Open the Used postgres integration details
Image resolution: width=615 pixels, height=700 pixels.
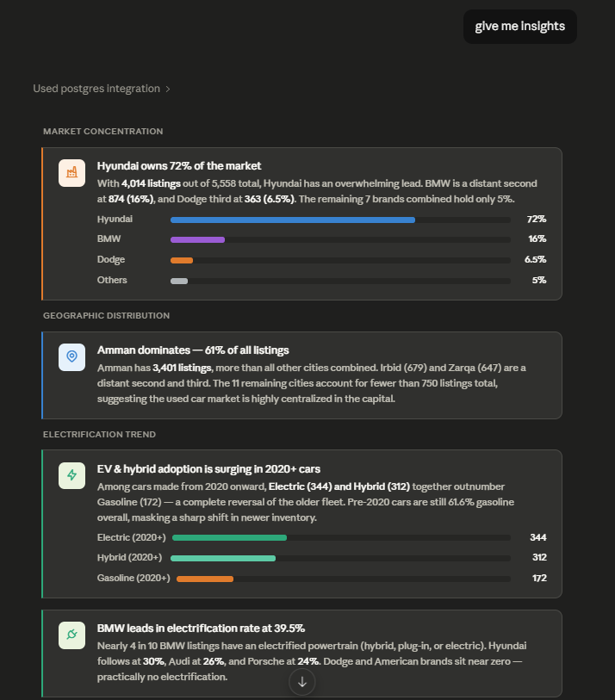[96, 89]
